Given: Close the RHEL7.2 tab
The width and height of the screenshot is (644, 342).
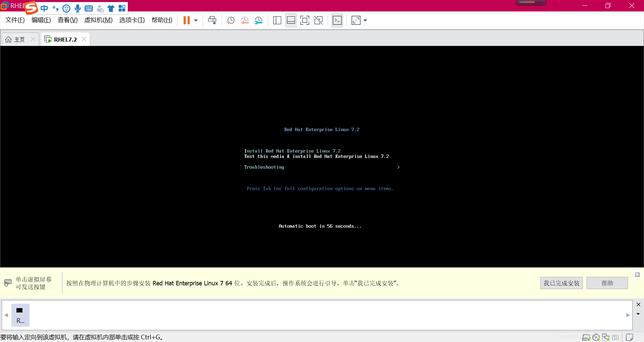Looking at the screenshot, I should tap(84, 39).
